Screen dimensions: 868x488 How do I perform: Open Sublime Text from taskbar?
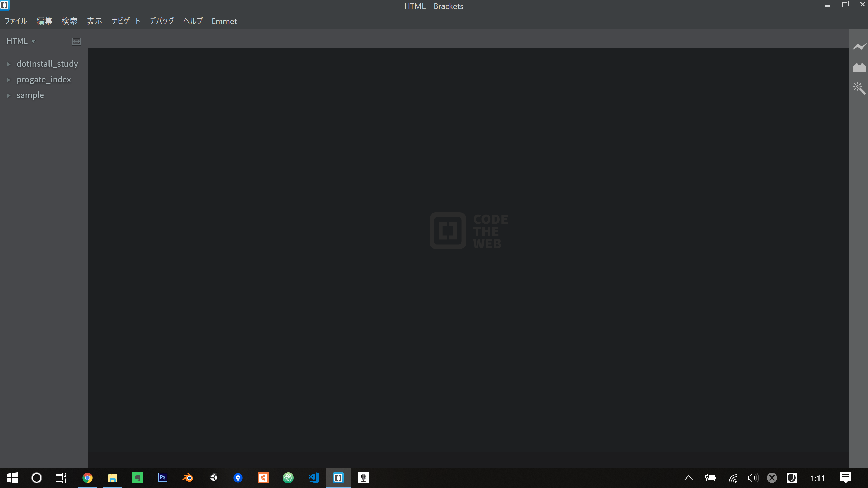tap(263, 478)
